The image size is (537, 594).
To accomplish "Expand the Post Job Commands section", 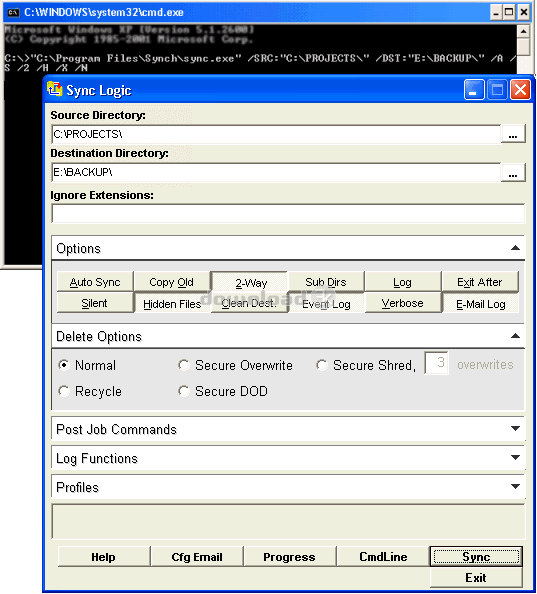I will (x=515, y=428).
